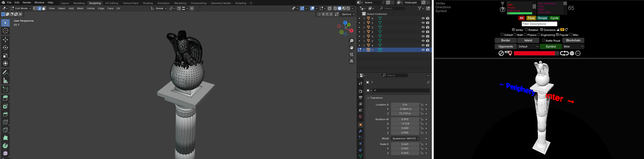Pick the Measure ruler tool
The image size is (644, 159).
pyautogui.click(x=5, y=81)
